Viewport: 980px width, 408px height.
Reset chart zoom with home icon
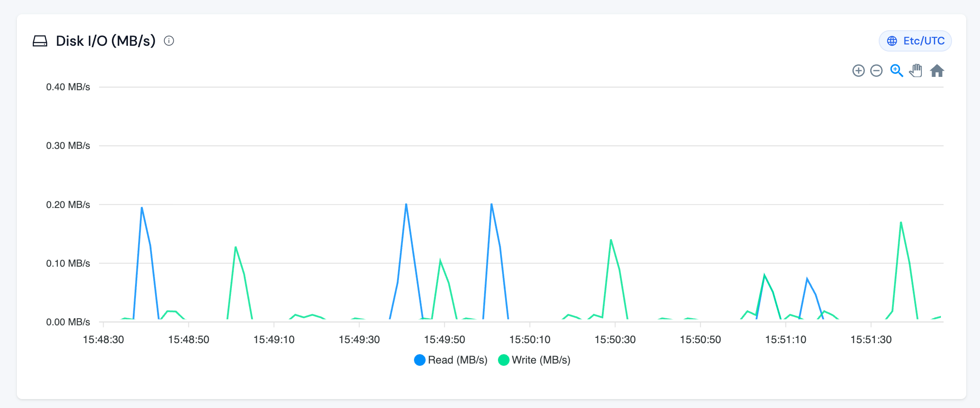(937, 71)
